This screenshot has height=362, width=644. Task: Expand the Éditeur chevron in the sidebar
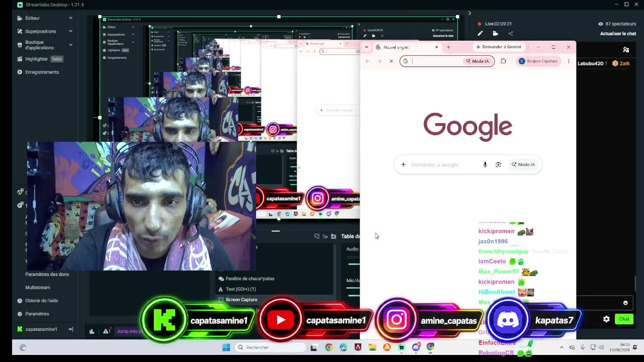pyautogui.click(x=70, y=18)
